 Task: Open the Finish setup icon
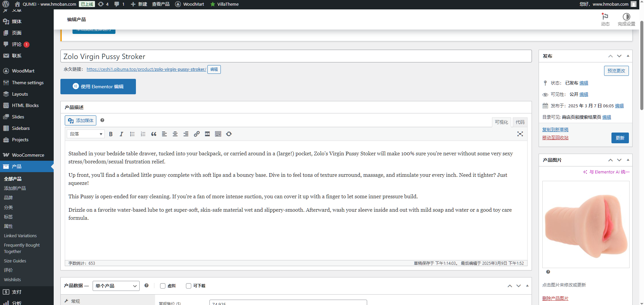coord(626,19)
